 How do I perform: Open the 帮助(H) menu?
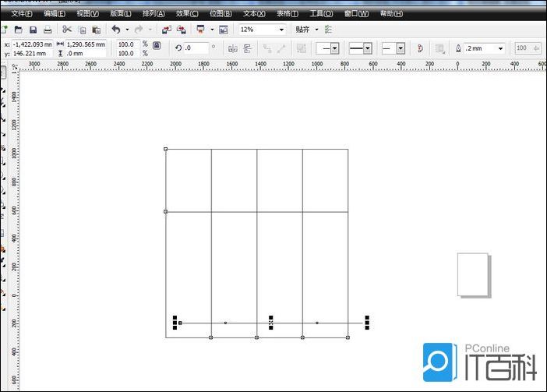tap(391, 13)
